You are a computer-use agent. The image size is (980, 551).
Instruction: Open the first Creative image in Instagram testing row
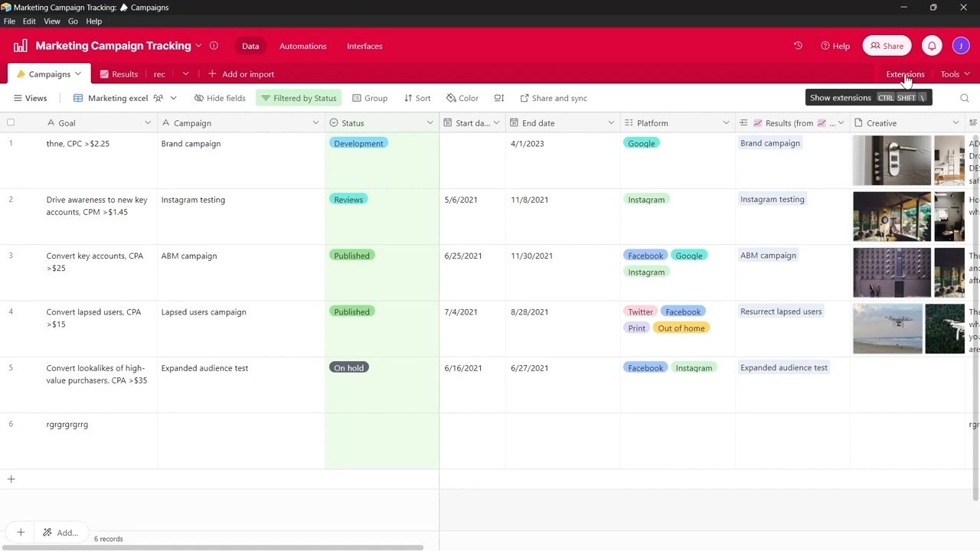coord(892,217)
